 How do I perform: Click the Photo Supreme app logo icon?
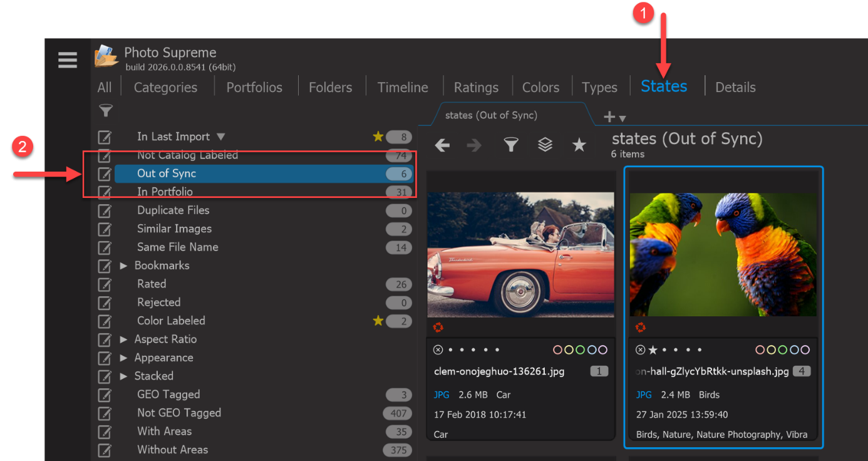[x=106, y=56]
